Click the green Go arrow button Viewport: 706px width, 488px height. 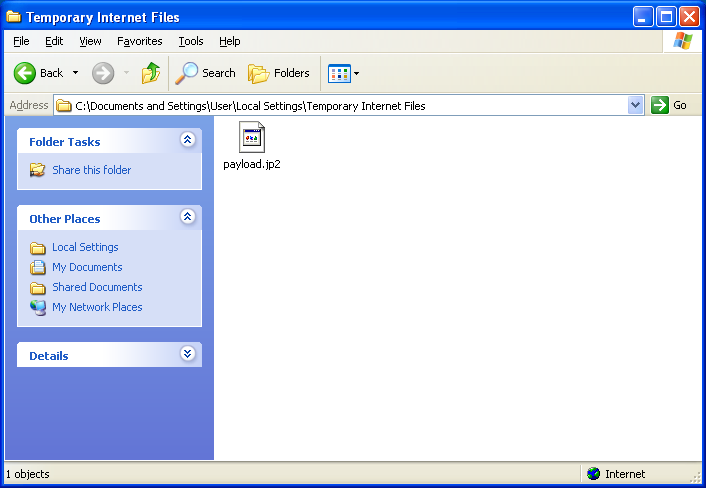pyautogui.click(x=660, y=105)
